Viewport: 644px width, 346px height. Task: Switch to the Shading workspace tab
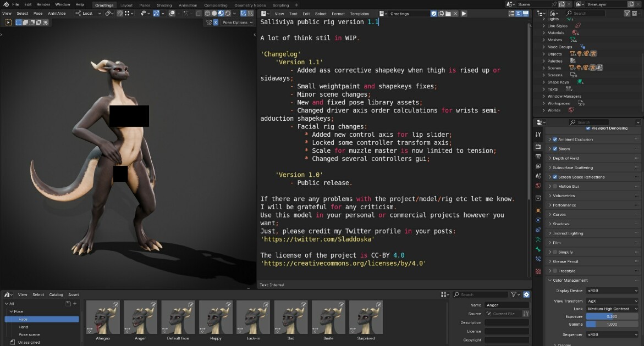[164, 5]
